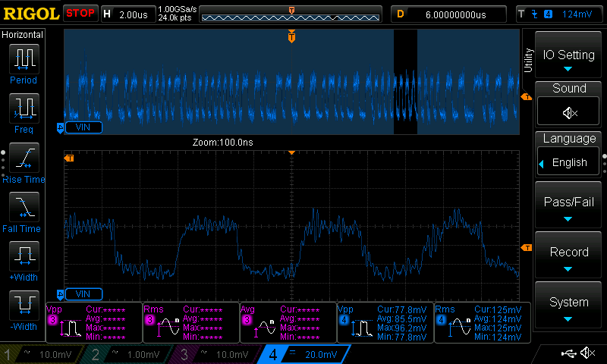The image size is (607, 364).
Task: Click the left arrow beside English
Action: 541,164
